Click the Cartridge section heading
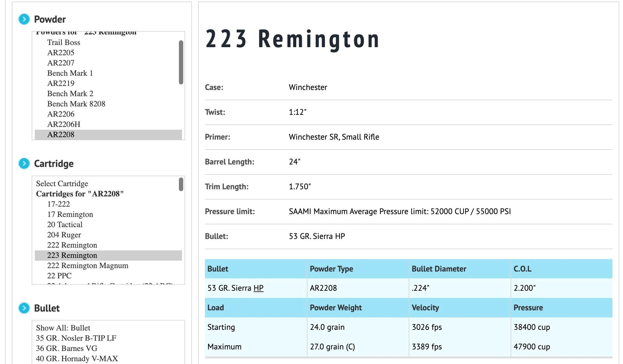 pyautogui.click(x=54, y=164)
